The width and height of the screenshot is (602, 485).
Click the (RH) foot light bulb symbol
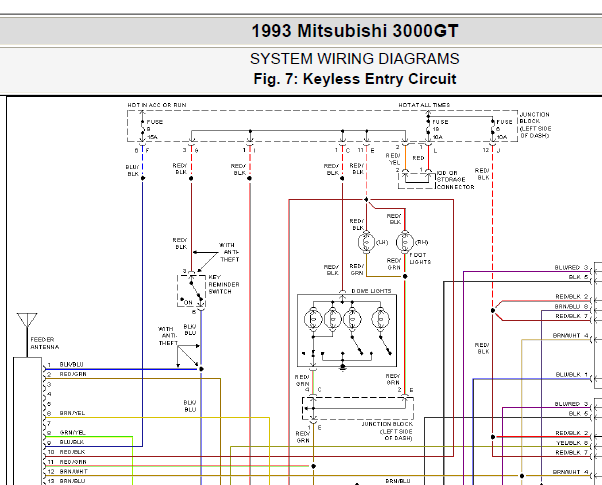405,242
